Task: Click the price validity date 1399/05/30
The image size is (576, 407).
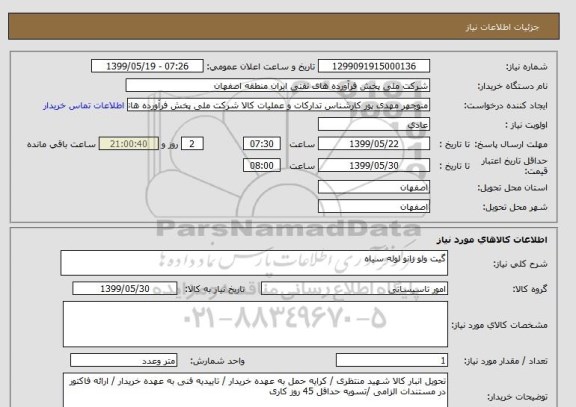Action: 374,165
